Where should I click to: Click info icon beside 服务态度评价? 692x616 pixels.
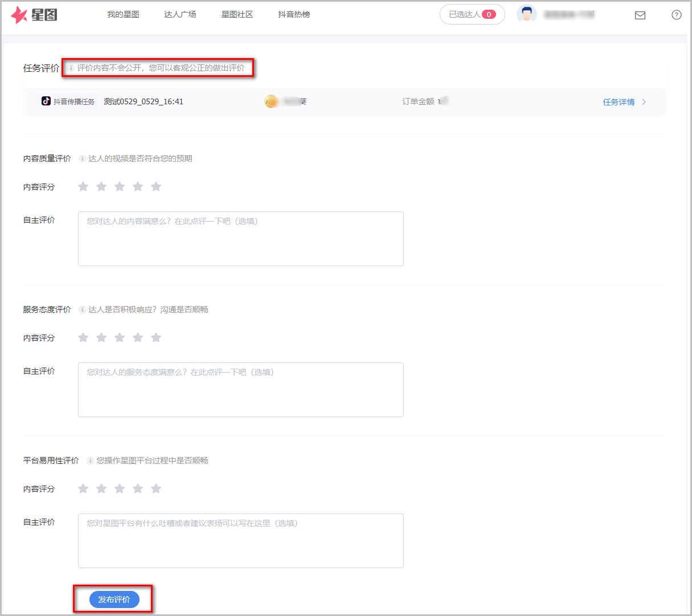point(82,310)
